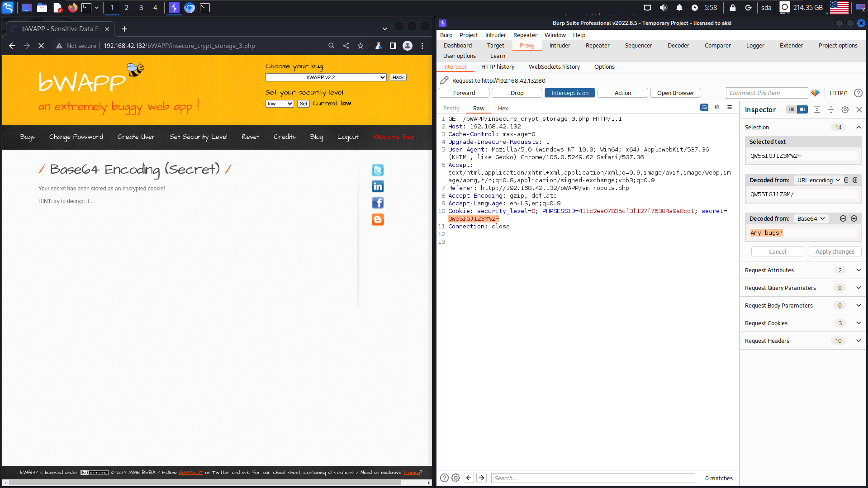Toggle message line wrap icon in editor

click(704, 108)
